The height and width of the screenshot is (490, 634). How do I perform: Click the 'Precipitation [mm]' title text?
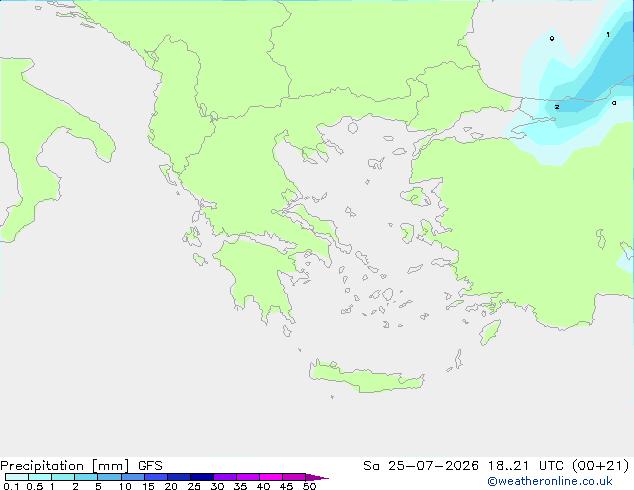point(65,466)
